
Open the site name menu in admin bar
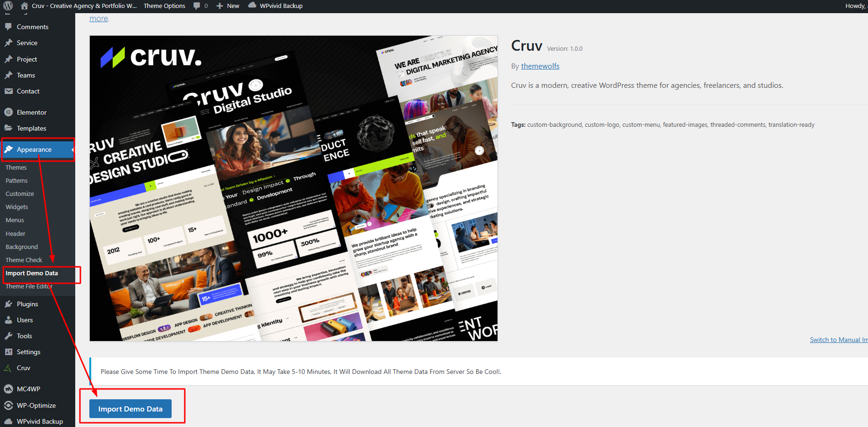(x=79, y=6)
